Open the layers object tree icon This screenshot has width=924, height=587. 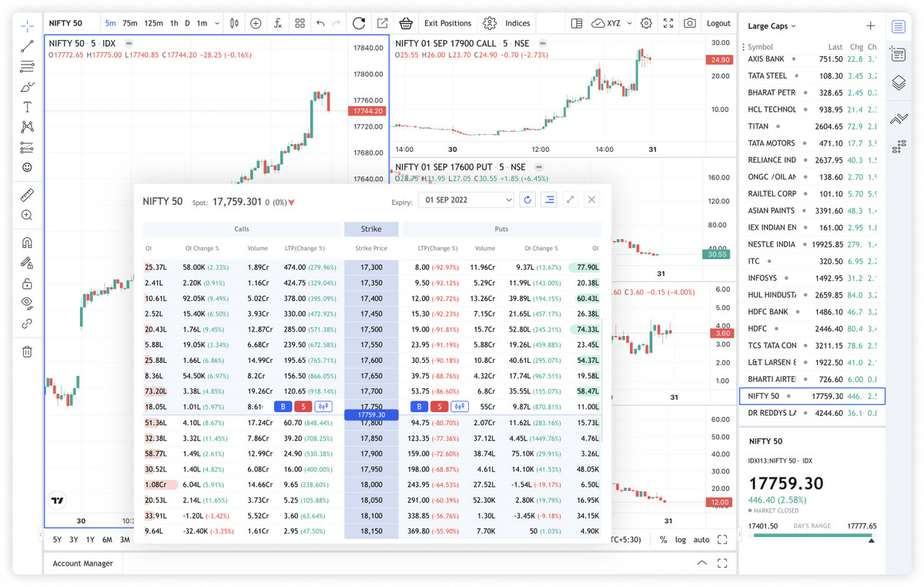click(x=899, y=82)
